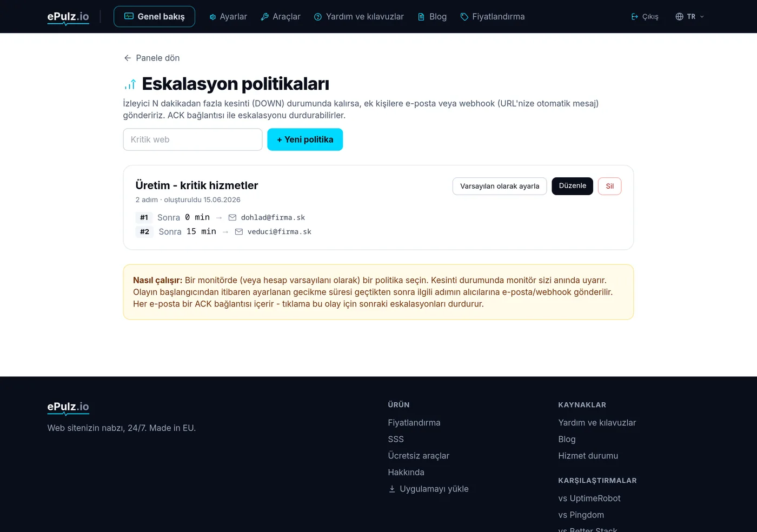Click the document icon beside Blog
Screen dimensions: 757x532
pyautogui.click(x=421, y=17)
